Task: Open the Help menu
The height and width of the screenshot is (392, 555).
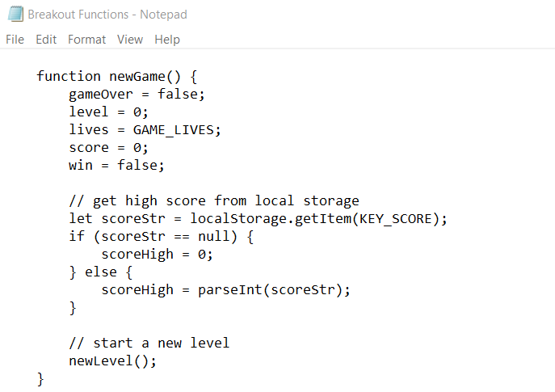Action: tap(167, 39)
